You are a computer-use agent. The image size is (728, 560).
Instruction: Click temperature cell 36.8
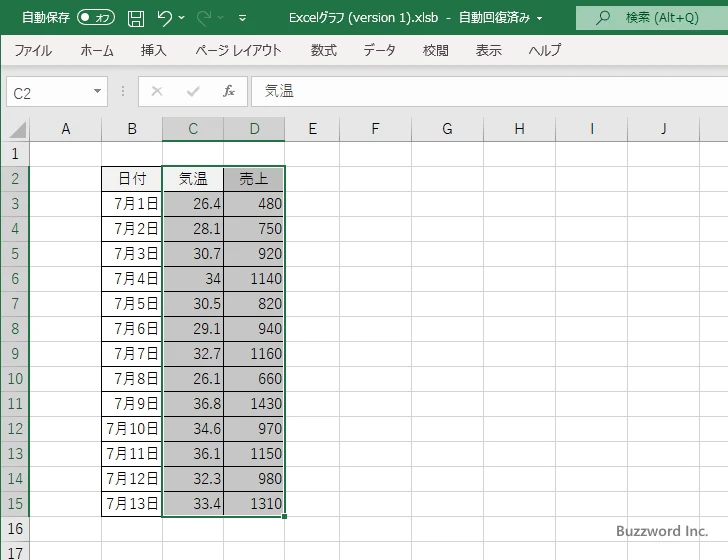click(193, 404)
